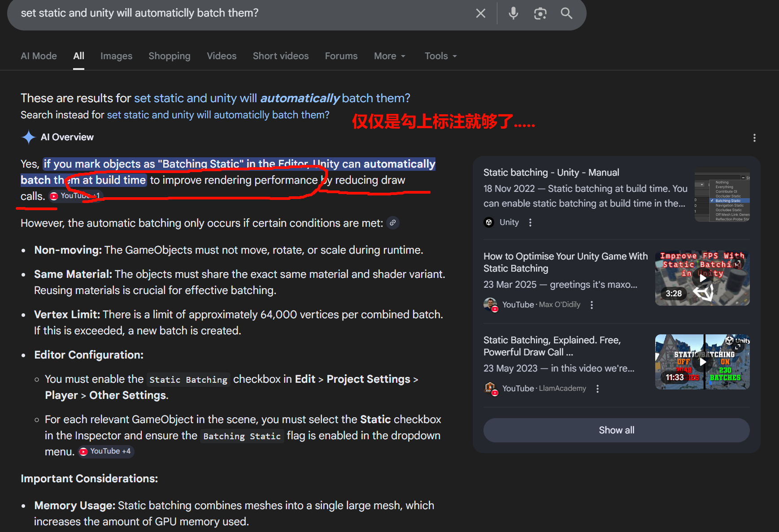Start voice search with microphone icon
The width and height of the screenshot is (779, 532).
coord(514,13)
